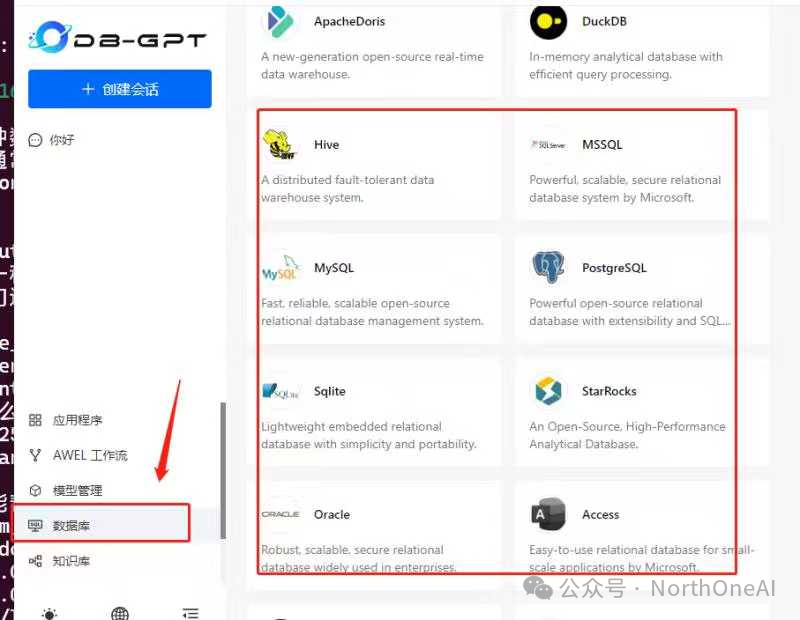This screenshot has height=620, width=800.
Task: Open the 模型管理 menu item
Action: tap(78, 490)
